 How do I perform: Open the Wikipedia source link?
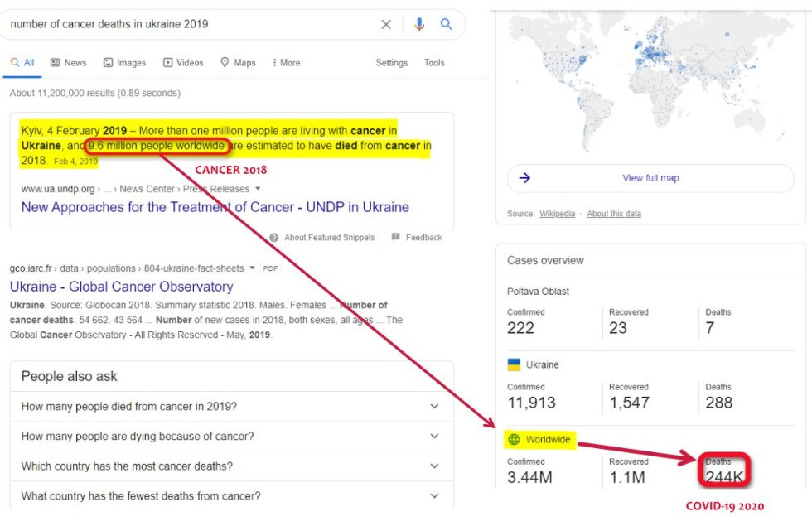pyautogui.click(x=557, y=214)
